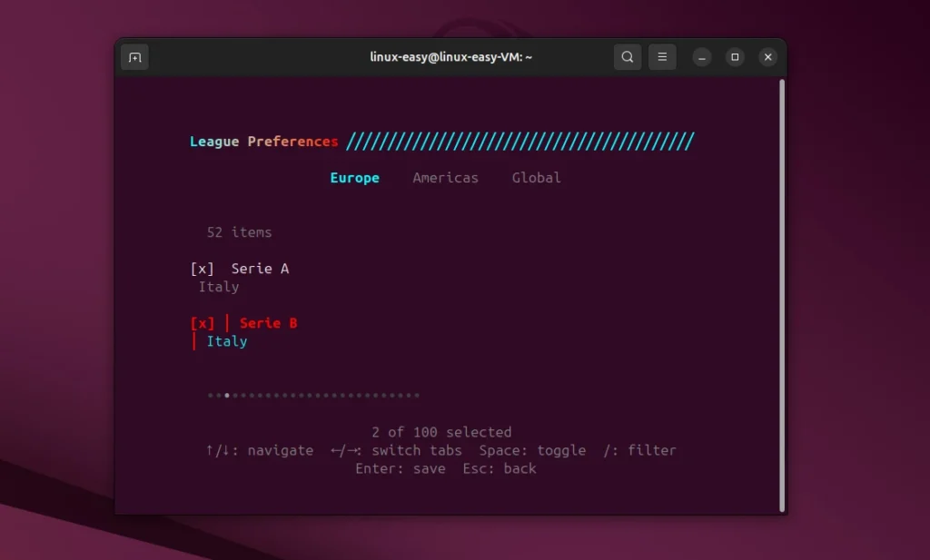Click the highlighted pagination dot
930x560 pixels.
227,395
